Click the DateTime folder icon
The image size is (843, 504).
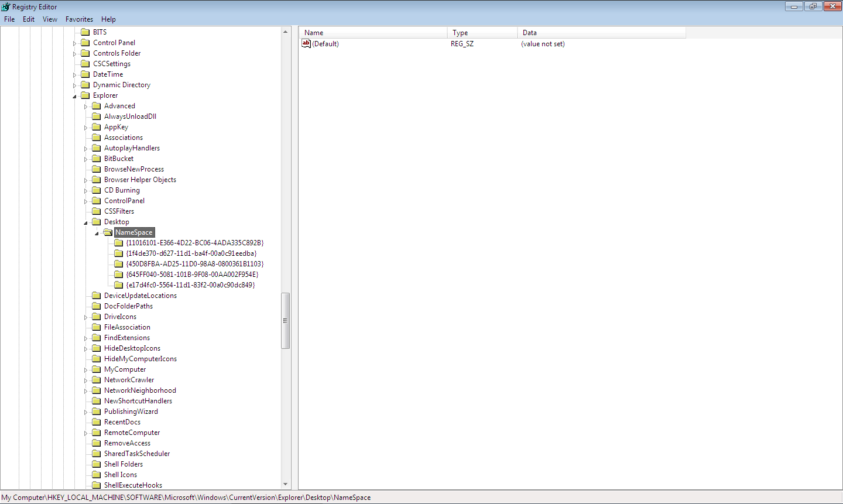[x=85, y=74]
